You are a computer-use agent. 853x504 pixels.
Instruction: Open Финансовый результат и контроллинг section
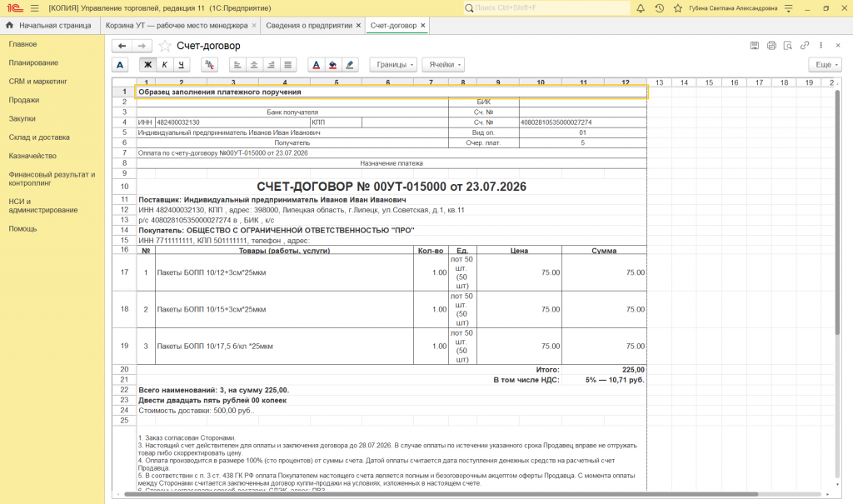click(x=52, y=178)
